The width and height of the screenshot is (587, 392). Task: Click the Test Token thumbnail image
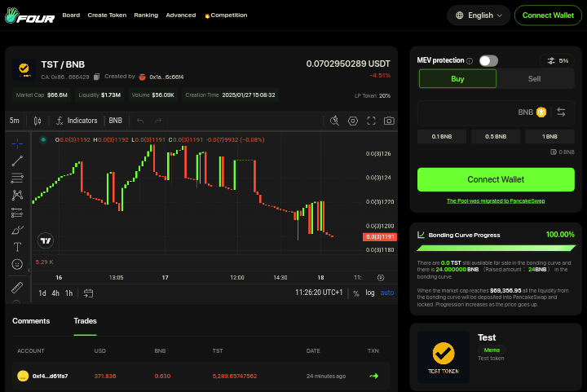(x=444, y=357)
